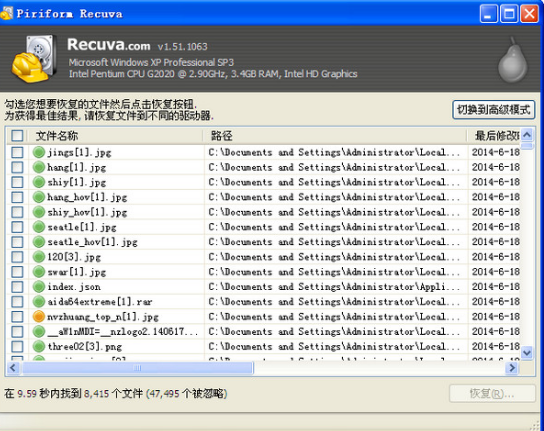
Task: Click the vertical scrollbar up arrow
Action: click(527, 135)
